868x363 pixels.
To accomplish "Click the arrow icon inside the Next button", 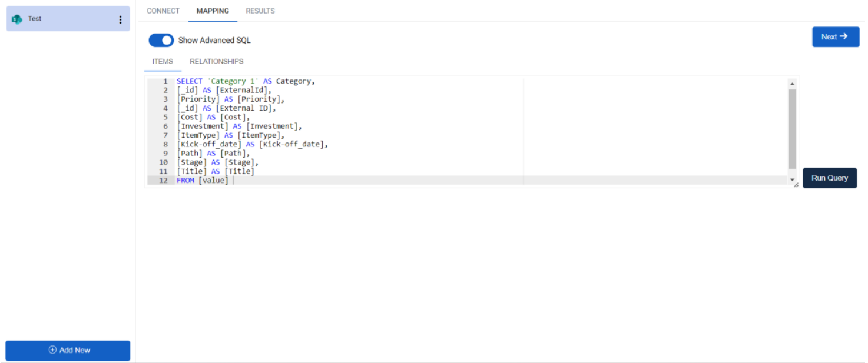I will (x=844, y=36).
